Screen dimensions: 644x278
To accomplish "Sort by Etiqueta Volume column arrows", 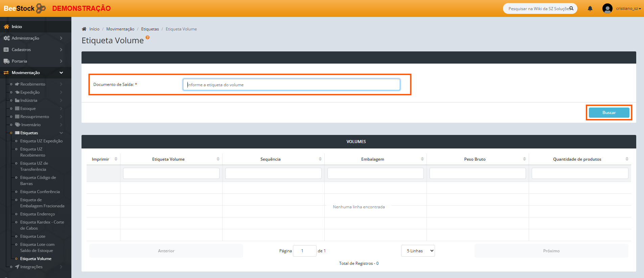I will 218,159.
